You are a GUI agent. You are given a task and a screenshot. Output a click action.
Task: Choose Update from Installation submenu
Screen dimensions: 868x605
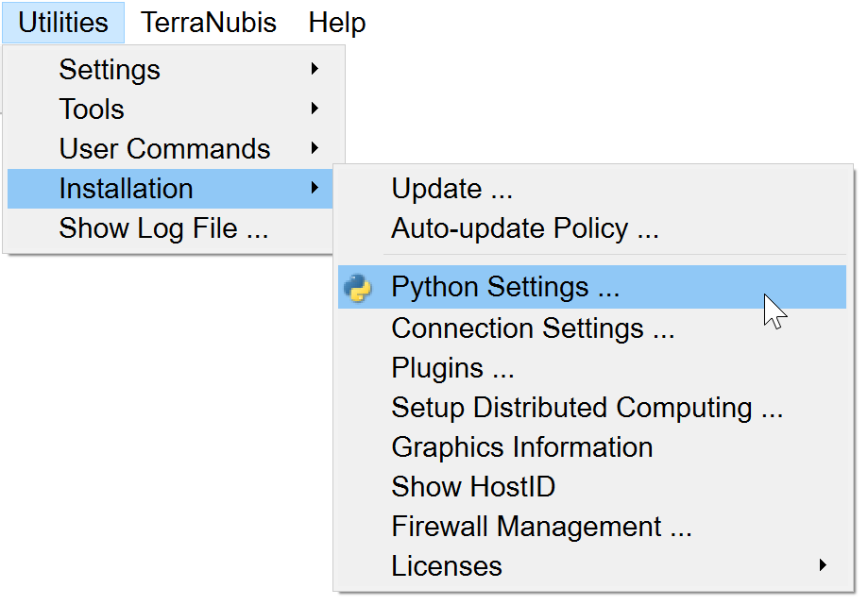[451, 189]
